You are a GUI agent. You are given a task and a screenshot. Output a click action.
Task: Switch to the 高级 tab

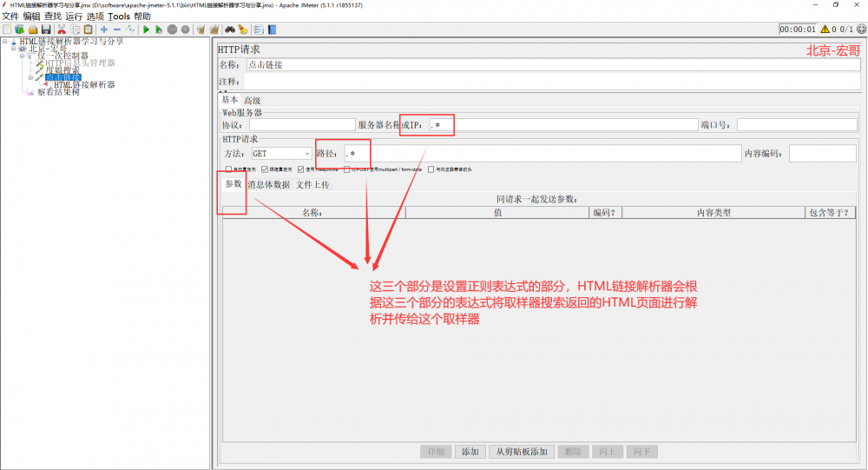[252, 100]
